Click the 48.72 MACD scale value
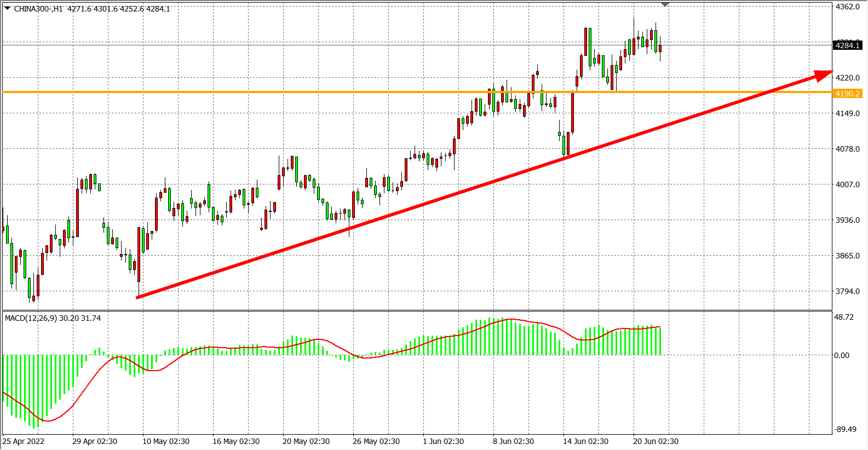Screen dimensions: 868x450 [843, 317]
